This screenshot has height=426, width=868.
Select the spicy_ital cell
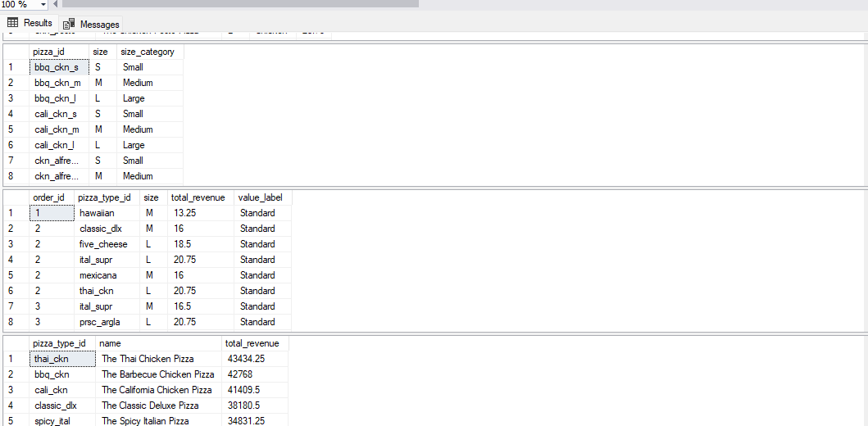pyautogui.click(x=62, y=421)
